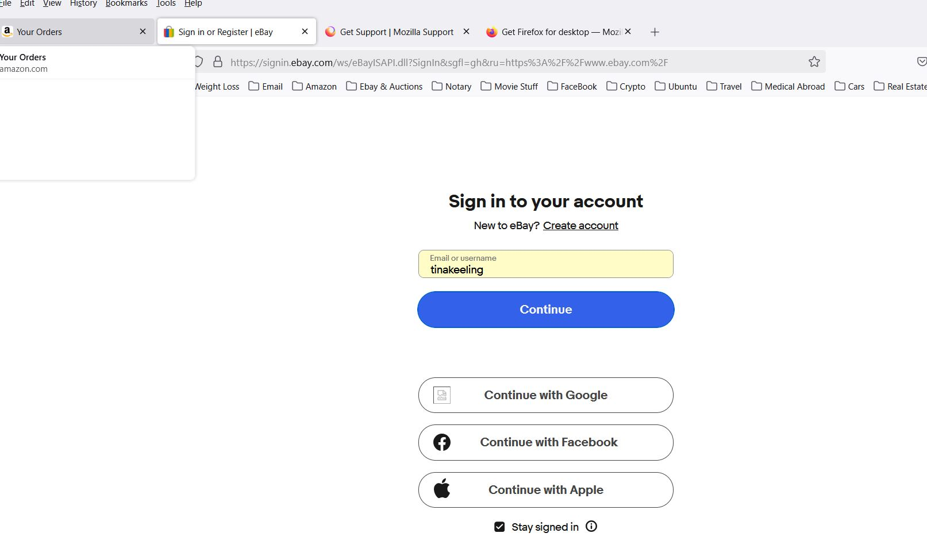Expand the Crypto bookmarks folder

(x=626, y=86)
